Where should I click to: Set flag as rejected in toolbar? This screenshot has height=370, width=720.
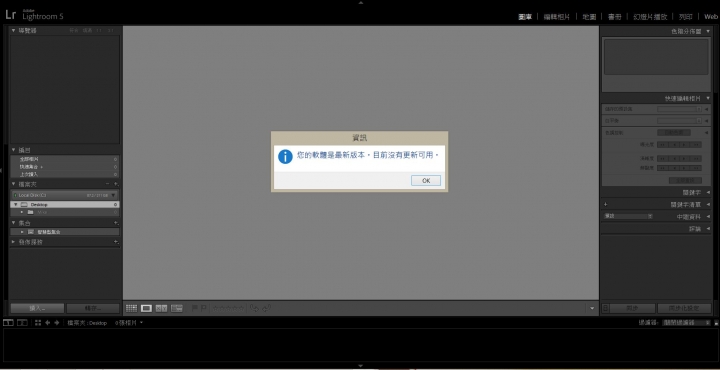pos(203,308)
